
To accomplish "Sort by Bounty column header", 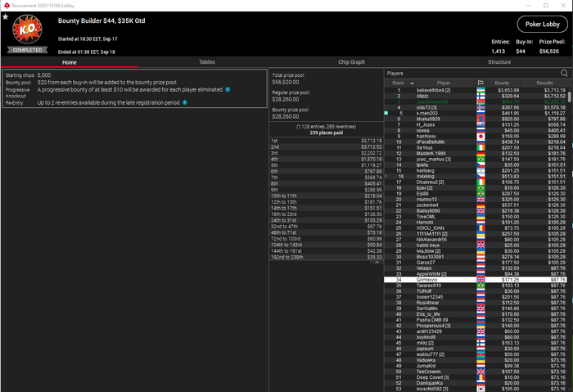I will click(502, 83).
